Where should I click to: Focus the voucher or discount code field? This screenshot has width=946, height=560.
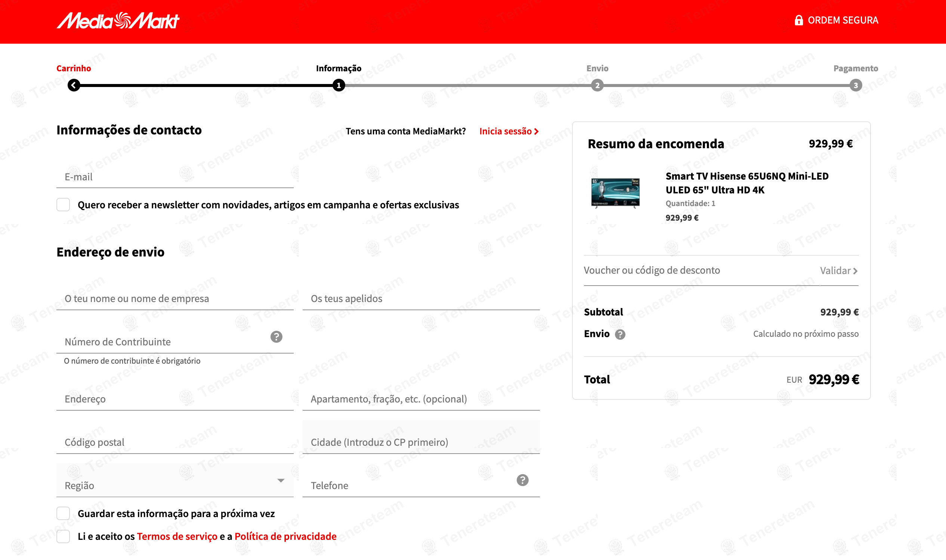[701, 270]
